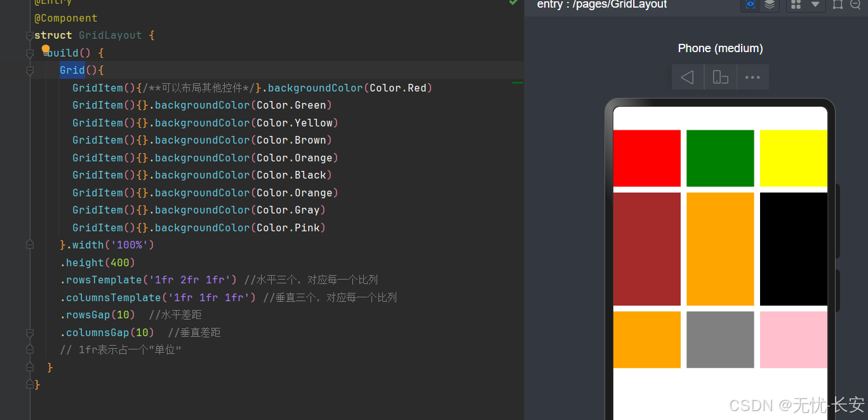868x420 pixels.
Task: Rotate the preview device orientation
Action: click(x=721, y=77)
